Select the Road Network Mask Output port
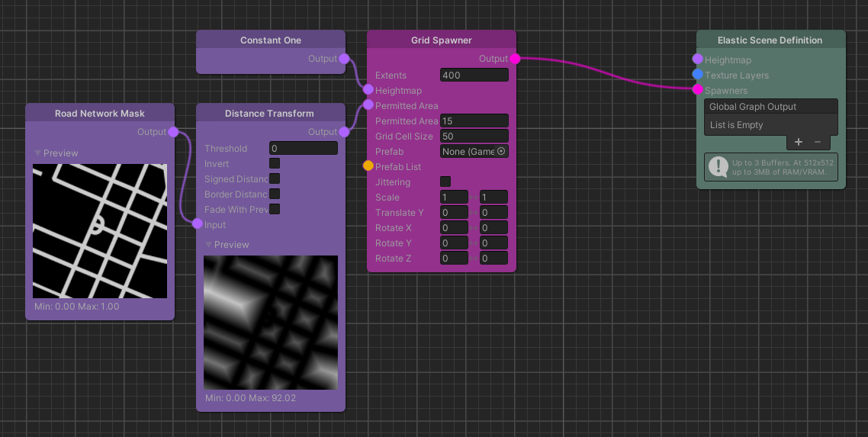Screen dimensions: 868x437 click(x=173, y=132)
